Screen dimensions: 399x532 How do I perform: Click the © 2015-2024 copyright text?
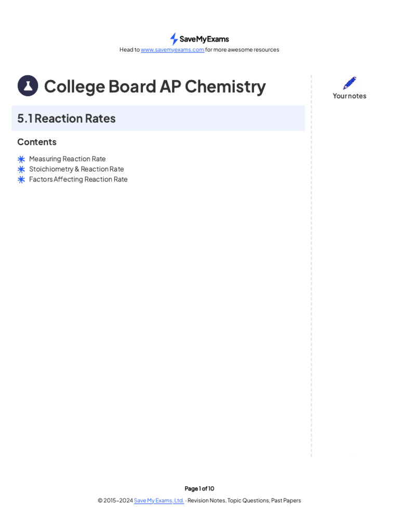115,500
